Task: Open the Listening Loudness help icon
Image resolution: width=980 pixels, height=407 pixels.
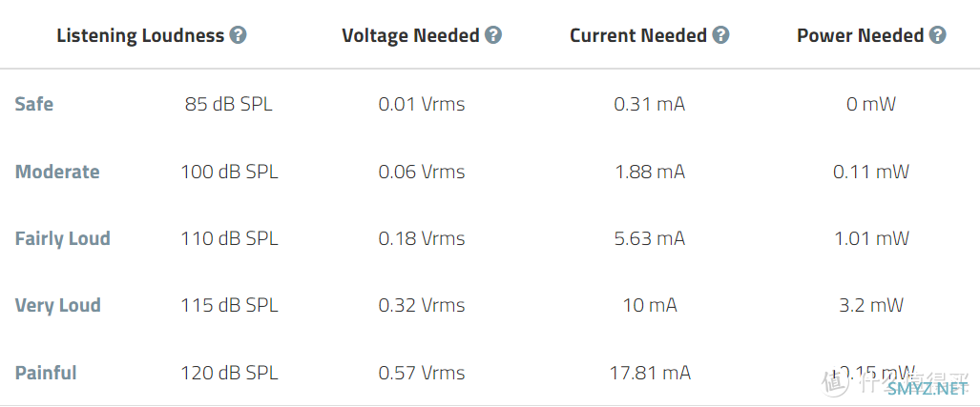Action: [x=239, y=35]
